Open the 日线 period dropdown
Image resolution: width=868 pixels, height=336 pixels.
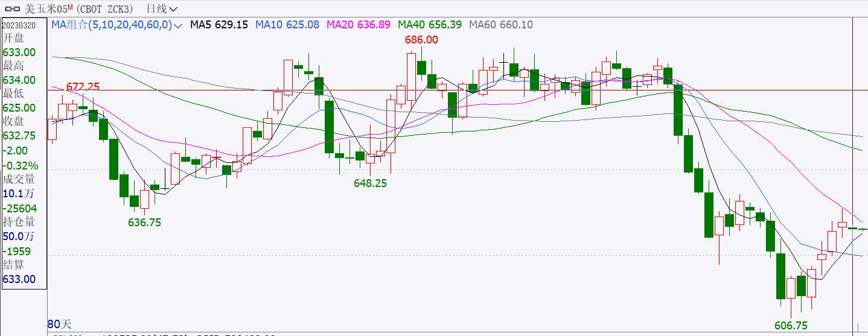point(162,9)
